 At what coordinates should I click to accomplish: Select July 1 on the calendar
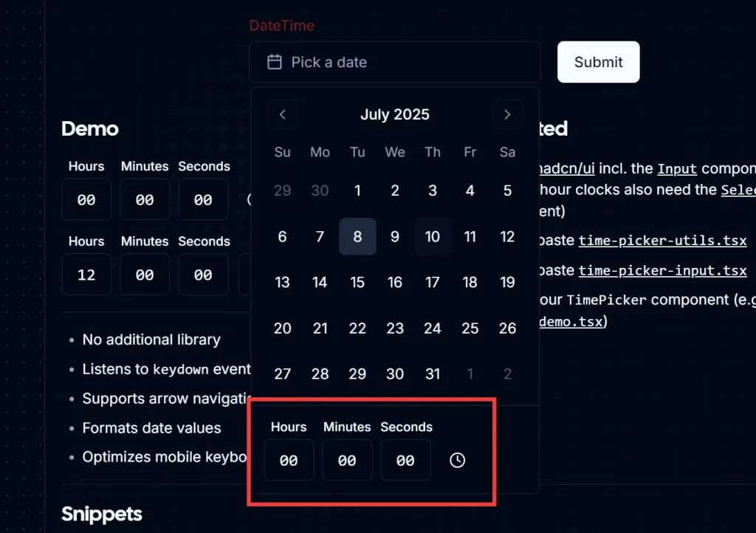[x=357, y=190]
